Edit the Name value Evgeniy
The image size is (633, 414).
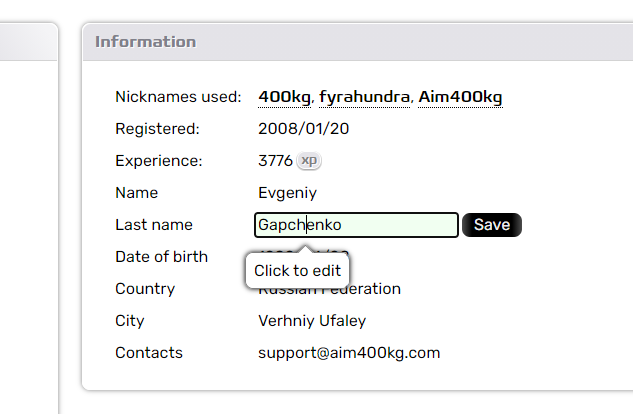click(287, 193)
